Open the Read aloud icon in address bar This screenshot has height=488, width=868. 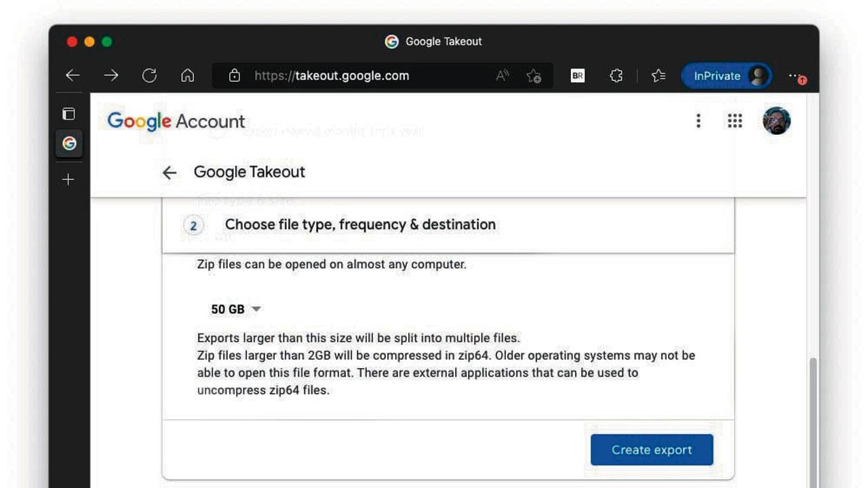click(x=502, y=76)
